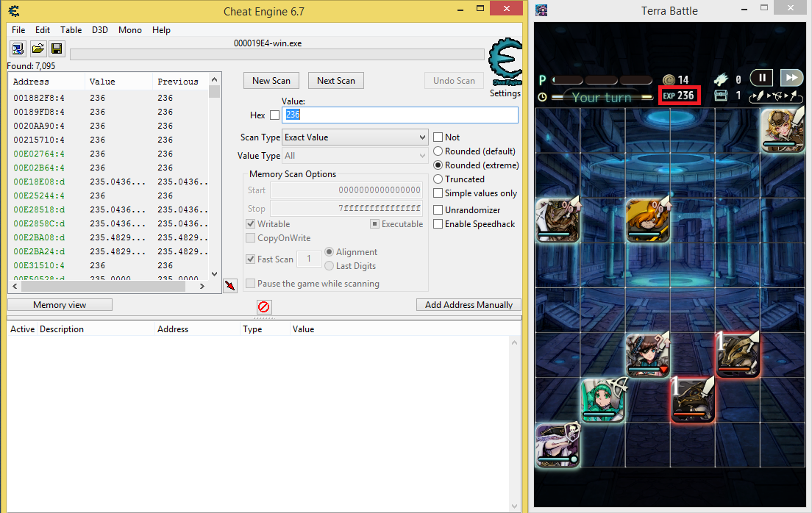The height and width of the screenshot is (513, 812).
Task: Open the Mono menu
Action: (130, 30)
